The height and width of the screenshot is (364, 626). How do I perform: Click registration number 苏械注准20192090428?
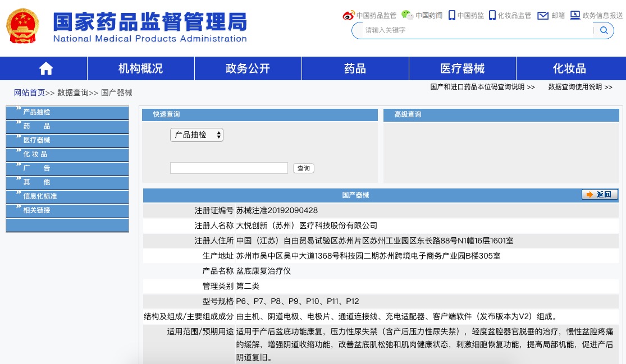click(277, 210)
